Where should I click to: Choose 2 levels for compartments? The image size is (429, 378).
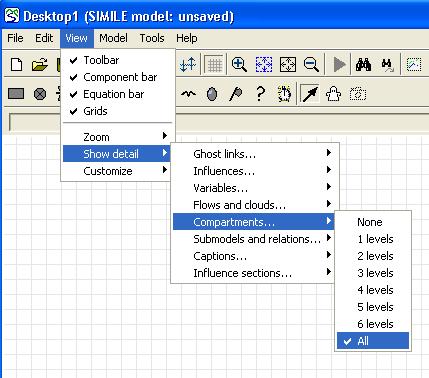(x=373, y=256)
